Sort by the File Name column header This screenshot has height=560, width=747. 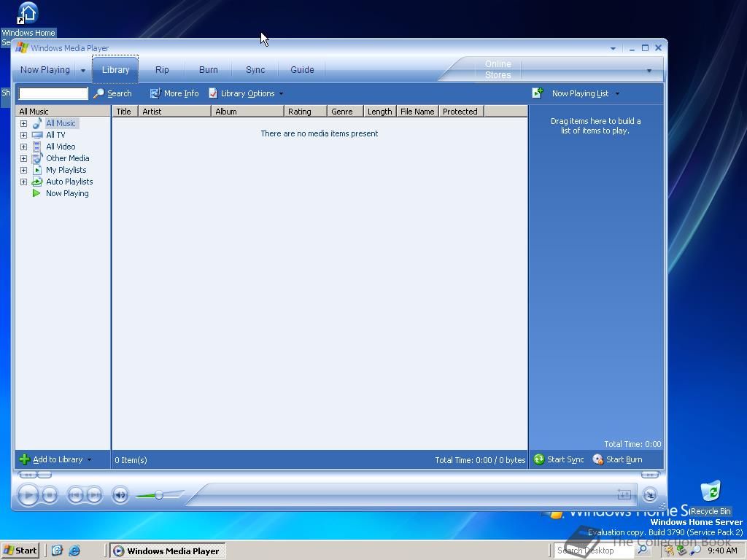(417, 112)
